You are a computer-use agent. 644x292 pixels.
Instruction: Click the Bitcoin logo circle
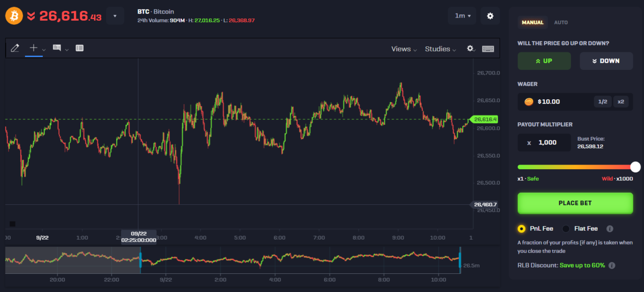[x=14, y=15]
